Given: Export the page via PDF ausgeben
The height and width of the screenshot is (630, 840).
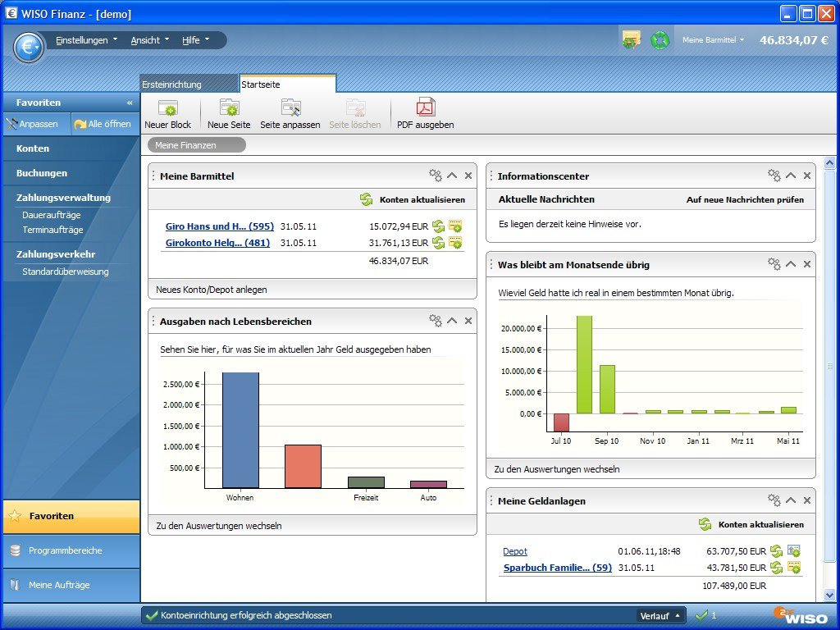Looking at the screenshot, I should click(425, 108).
